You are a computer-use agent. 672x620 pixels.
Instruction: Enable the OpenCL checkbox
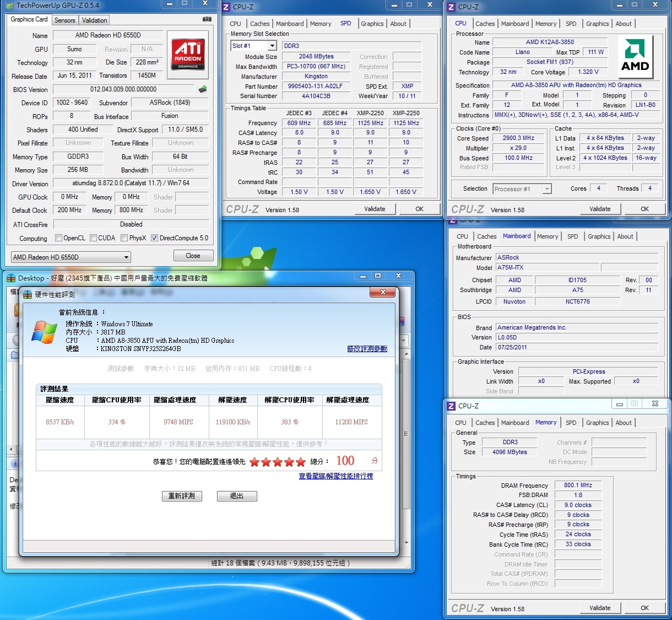(x=58, y=238)
